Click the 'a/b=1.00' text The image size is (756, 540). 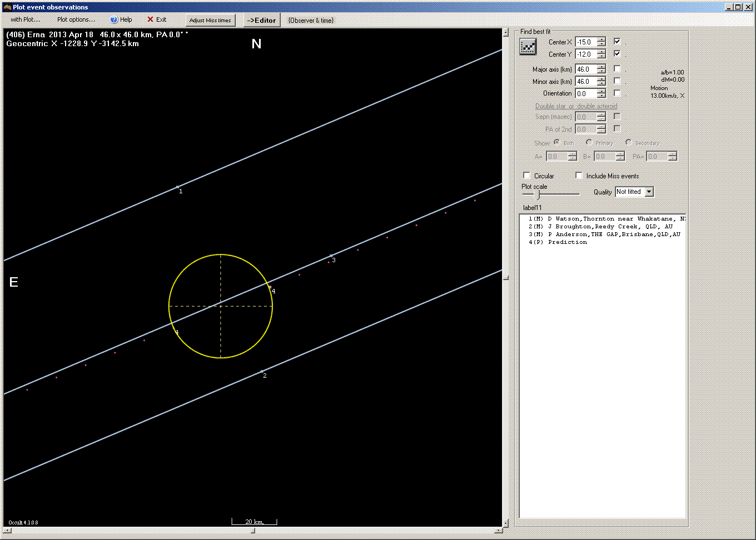[672, 72]
